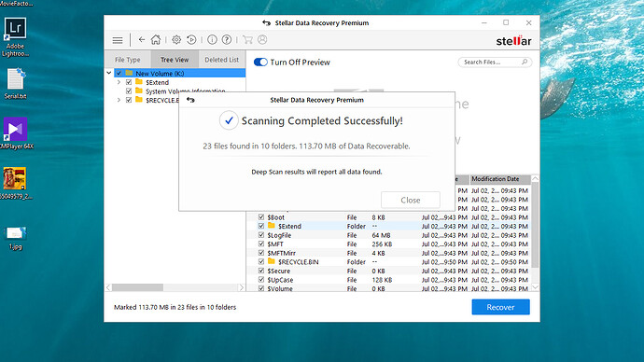Collapse the New Volume (K:) node

tap(109, 73)
